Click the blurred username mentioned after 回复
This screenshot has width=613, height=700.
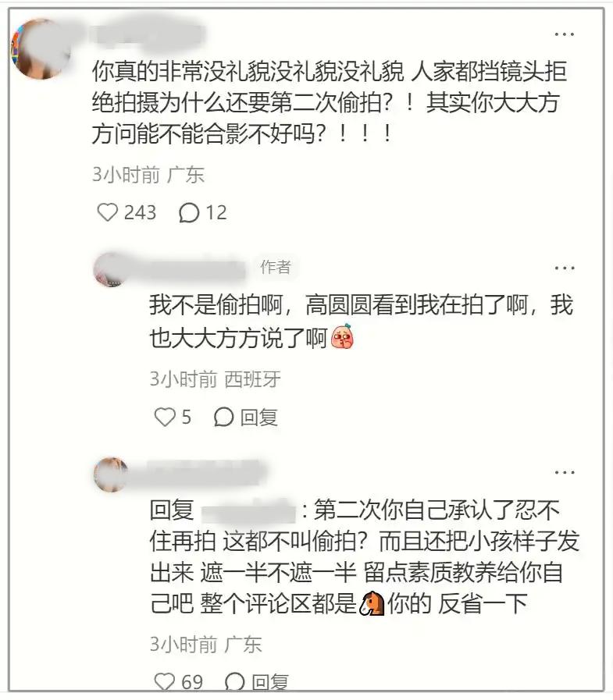248,510
